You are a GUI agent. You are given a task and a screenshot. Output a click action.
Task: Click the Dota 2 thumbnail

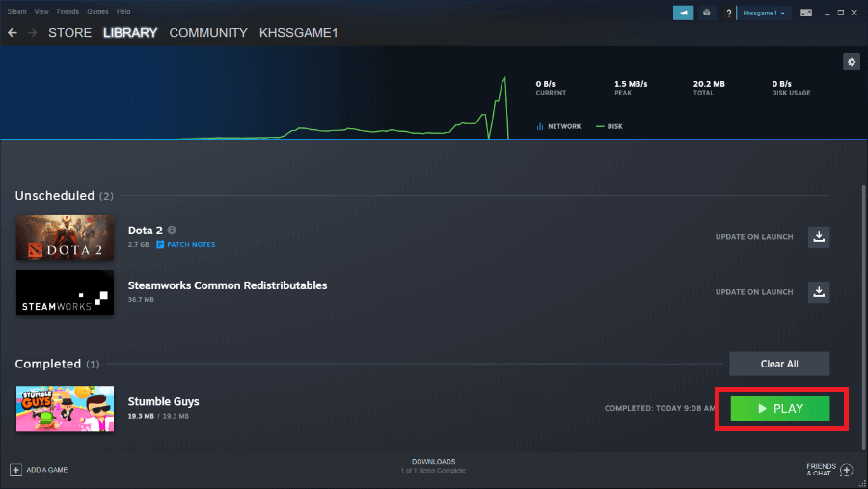(x=65, y=237)
